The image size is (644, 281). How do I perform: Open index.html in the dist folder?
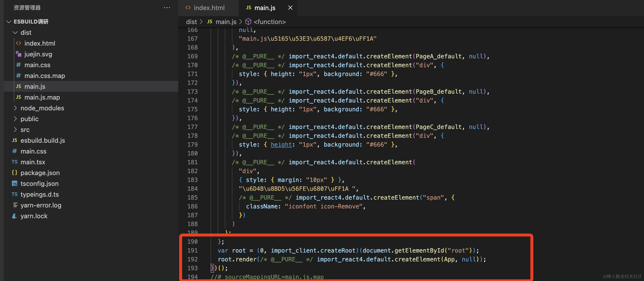[x=40, y=43]
